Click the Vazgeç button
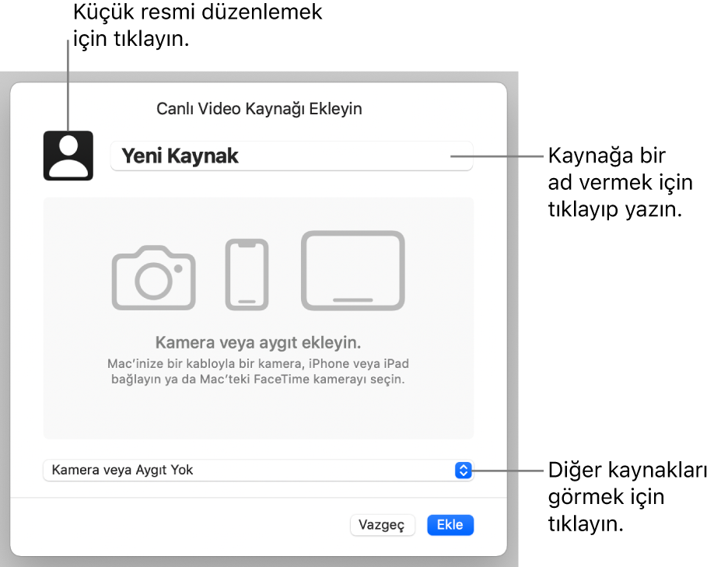 (x=382, y=525)
